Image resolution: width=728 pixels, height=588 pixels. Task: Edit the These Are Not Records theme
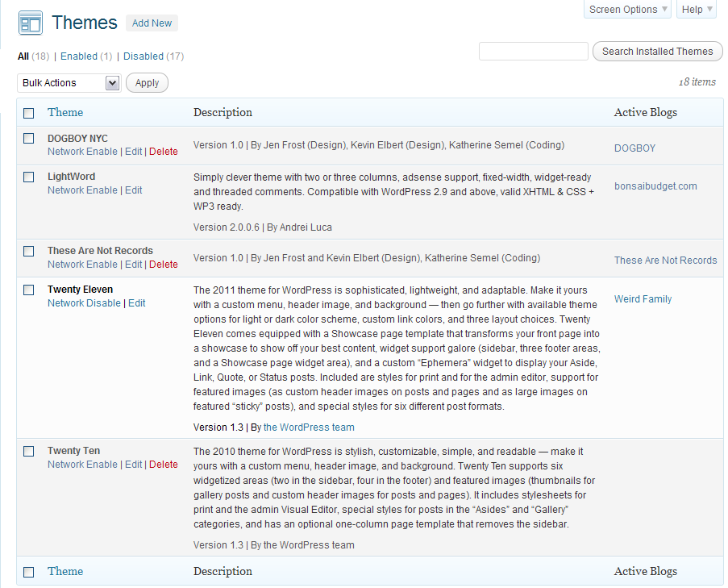click(x=133, y=265)
